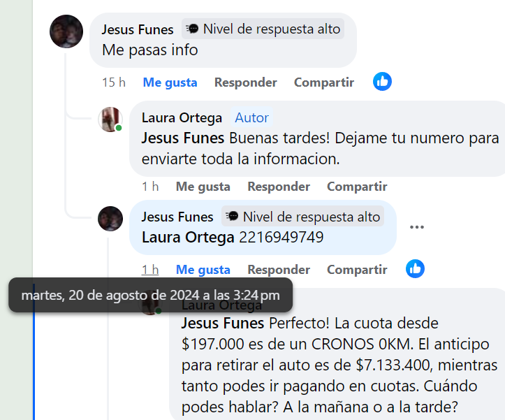Image resolution: width=505 pixels, height=420 pixels.
Task: Click the bold 'Laura Ortega' mention before the phone number
Action: (187, 237)
